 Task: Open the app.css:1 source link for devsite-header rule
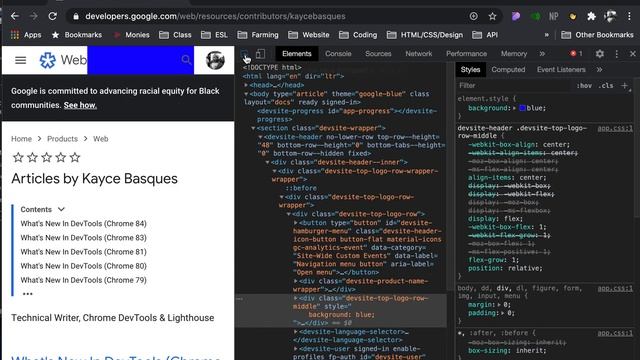pos(615,129)
